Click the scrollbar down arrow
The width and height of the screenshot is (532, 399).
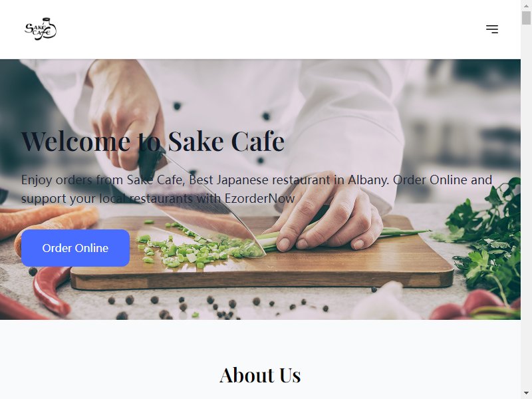526,394
